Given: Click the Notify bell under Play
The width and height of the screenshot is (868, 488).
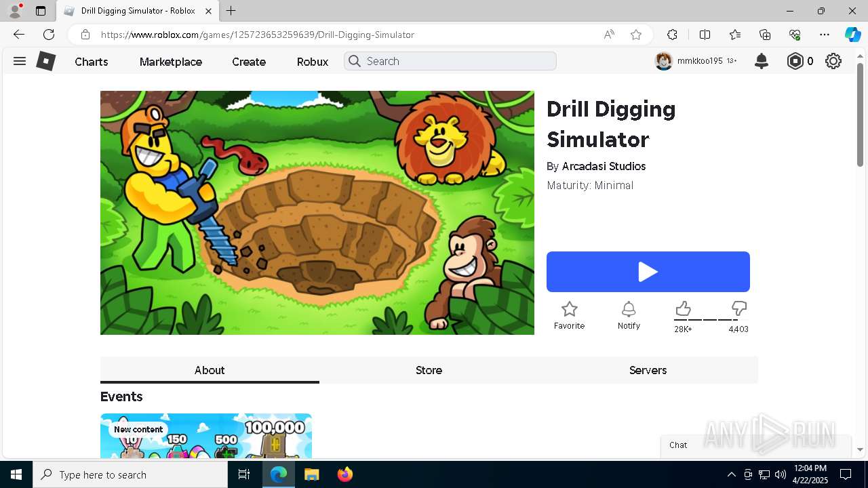Looking at the screenshot, I should [629, 310].
